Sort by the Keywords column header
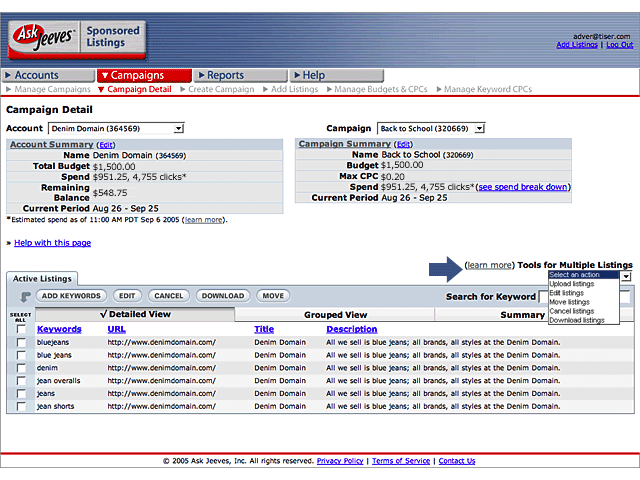The width and height of the screenshot is (640, 480). click(x=59, y=329)
